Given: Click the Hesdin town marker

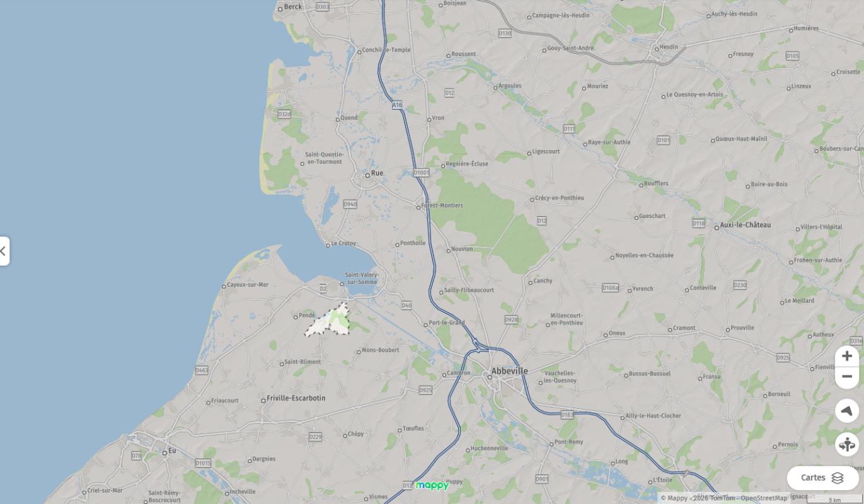Looking at the screenshot, I should pos(657,49).
